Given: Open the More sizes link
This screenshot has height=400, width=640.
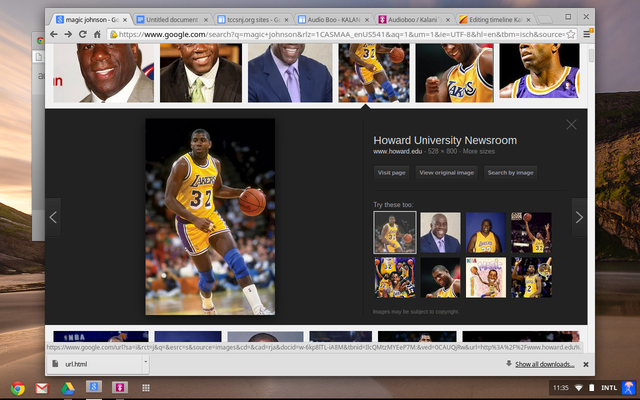Looking at the screenshot, I should point(479,151).
